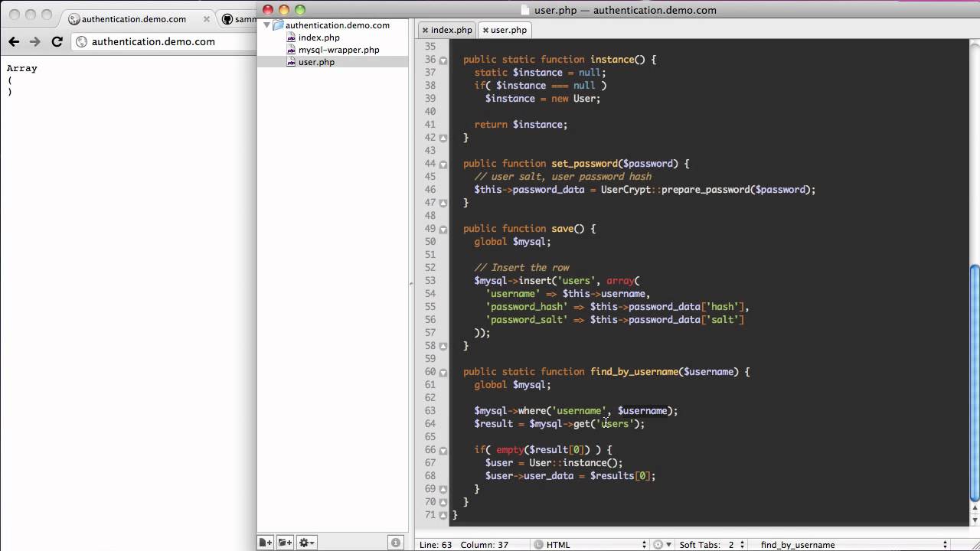The image size is (980, 551).
Task: Go back in the browser window
Action: 14,41
